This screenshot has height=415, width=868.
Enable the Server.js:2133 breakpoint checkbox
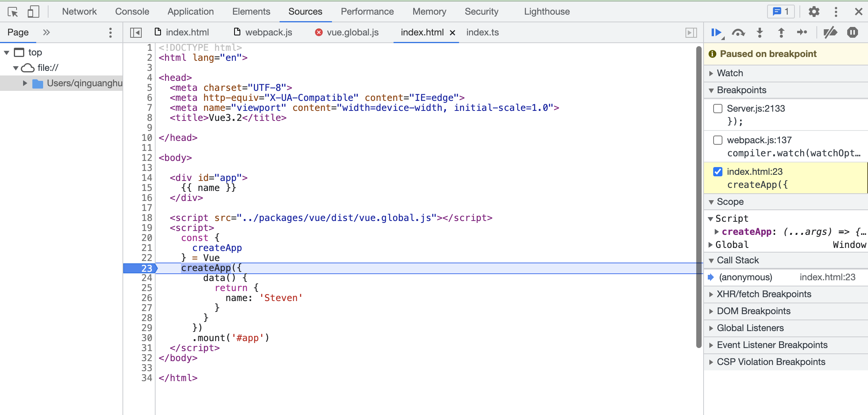click(x=718, y=109)
